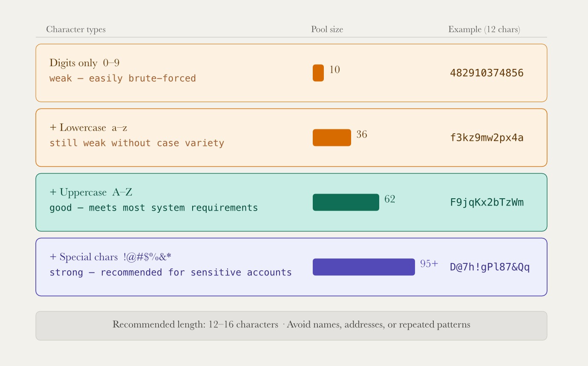Click the 'Character types' column header
Image resolution: width=588 pixels, height=366 pixels.
pyautogui.click(x=76, y=29)
